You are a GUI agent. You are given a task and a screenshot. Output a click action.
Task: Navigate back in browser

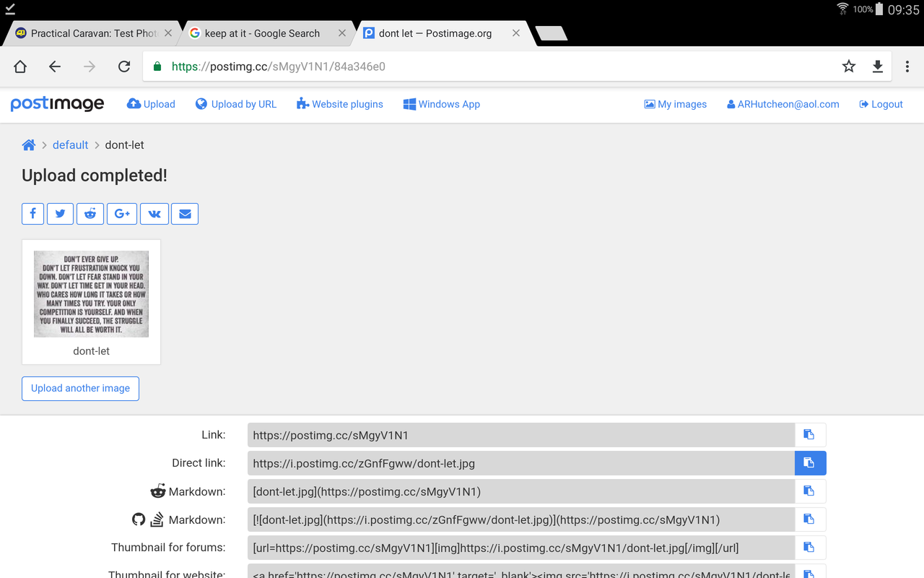click(x=55, y=66)
